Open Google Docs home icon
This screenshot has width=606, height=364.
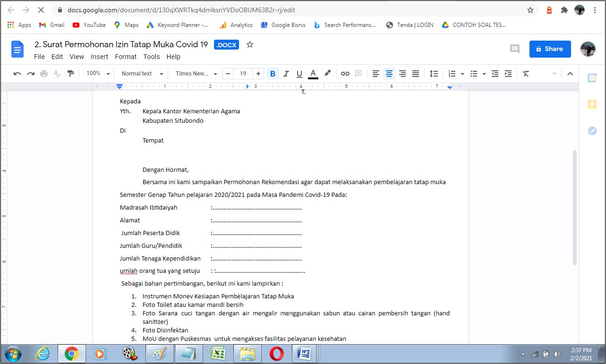[17, 49]
